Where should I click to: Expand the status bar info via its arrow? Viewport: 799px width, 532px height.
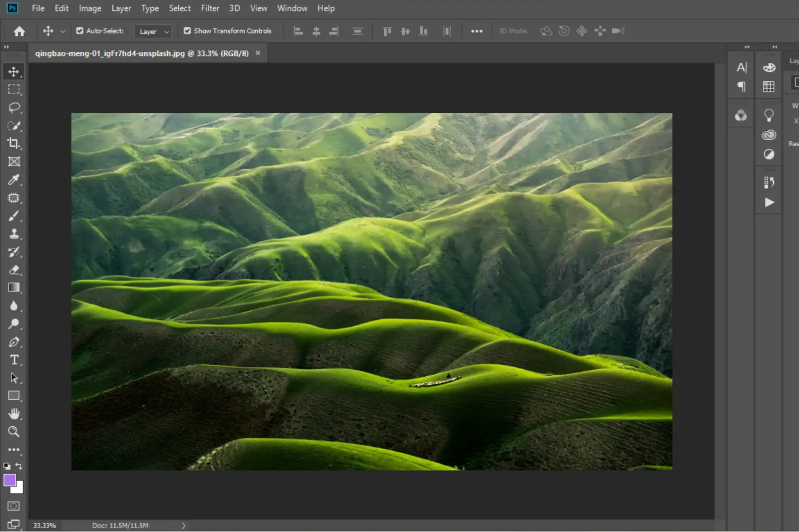click(x=183, y=525)
